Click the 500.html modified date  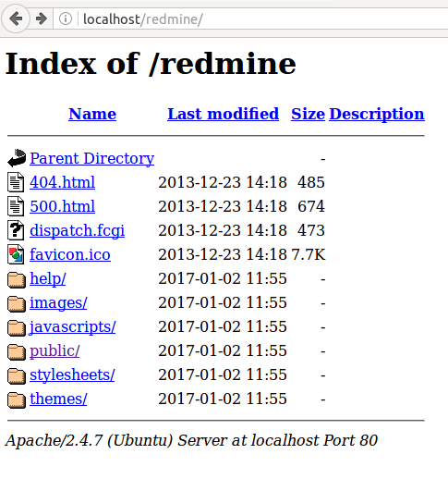point(223,206)
